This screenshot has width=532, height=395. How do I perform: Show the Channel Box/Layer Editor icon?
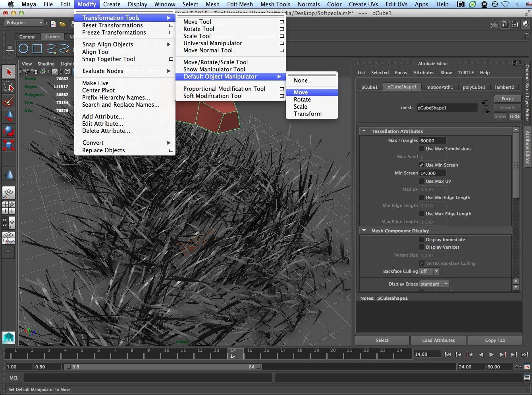(x=525, y=25)
